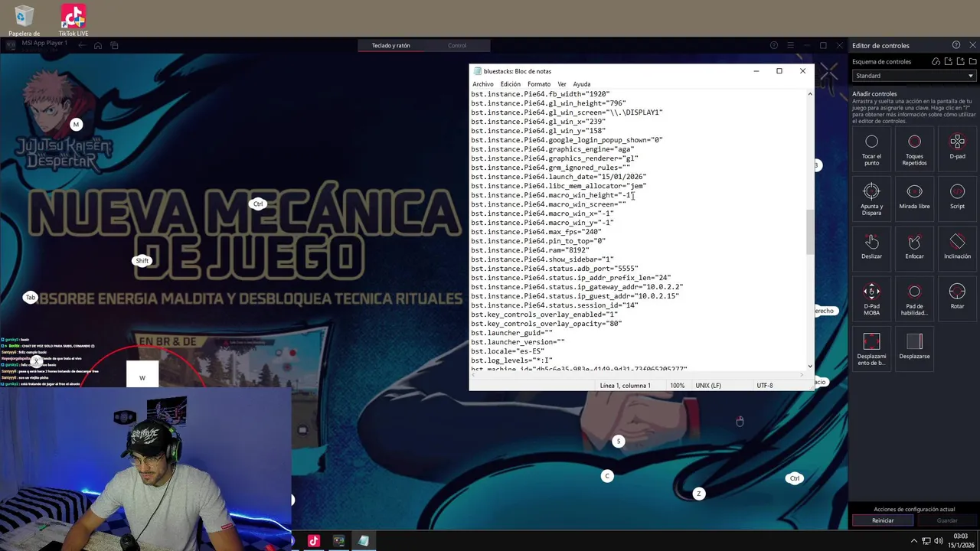Image resolution: width=980 pixels, height=551 pixels.
Task: Pick the Pad de habilidad control
Action: (x=914, y=299)
